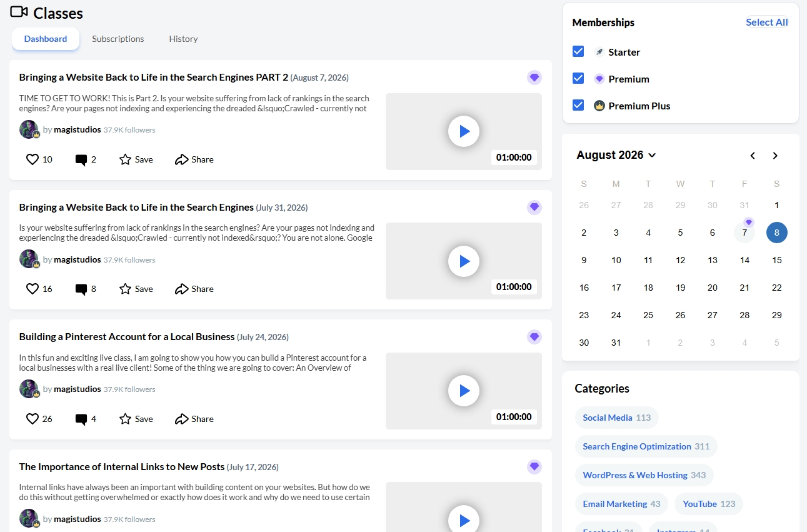Click Premium gem badge on 'PART 2' class
The image size is (807, 532).
click(x=534, y=78)
